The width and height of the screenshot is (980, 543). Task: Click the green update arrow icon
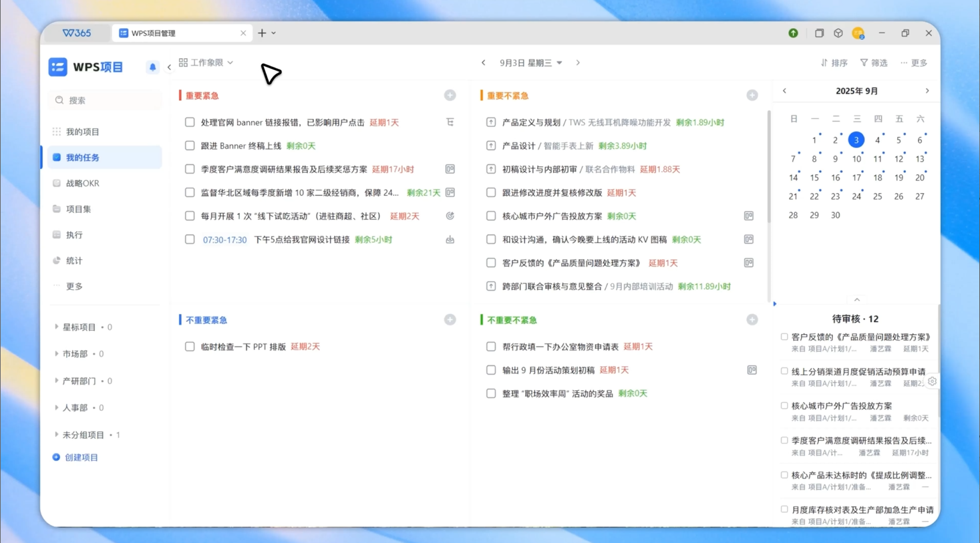(x=793, y=33)
